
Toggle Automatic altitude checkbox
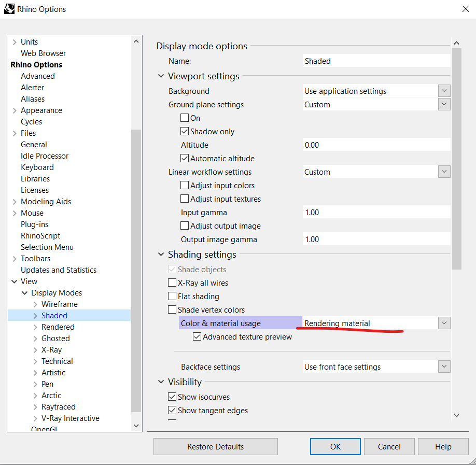(185, 158)
